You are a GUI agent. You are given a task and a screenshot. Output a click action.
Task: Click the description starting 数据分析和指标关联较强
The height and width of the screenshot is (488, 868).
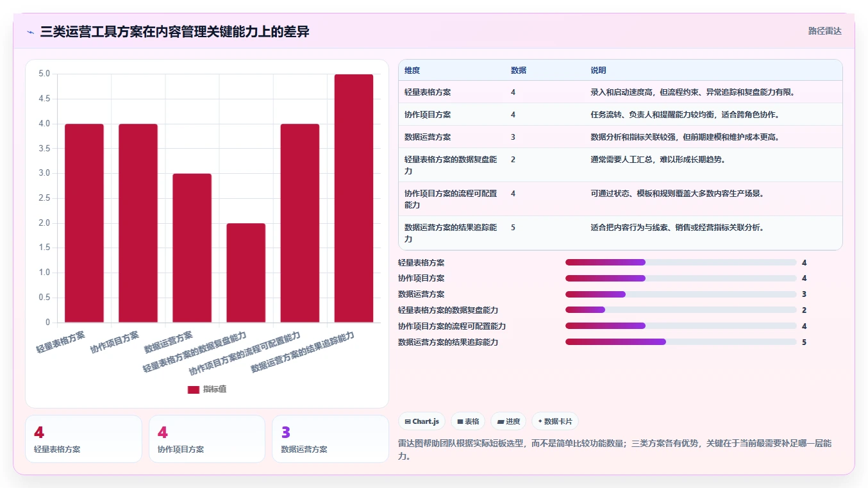[685, 137]
